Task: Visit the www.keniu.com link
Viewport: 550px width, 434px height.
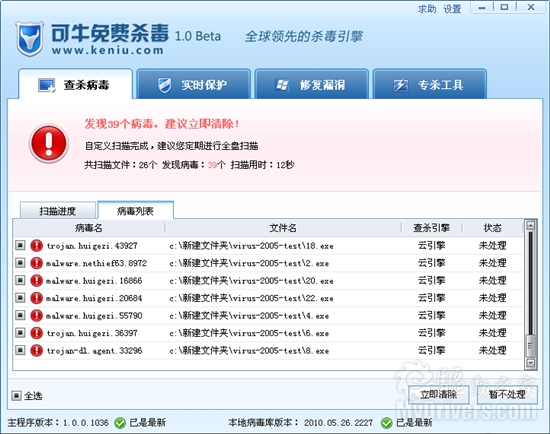Action: [108, 50]
